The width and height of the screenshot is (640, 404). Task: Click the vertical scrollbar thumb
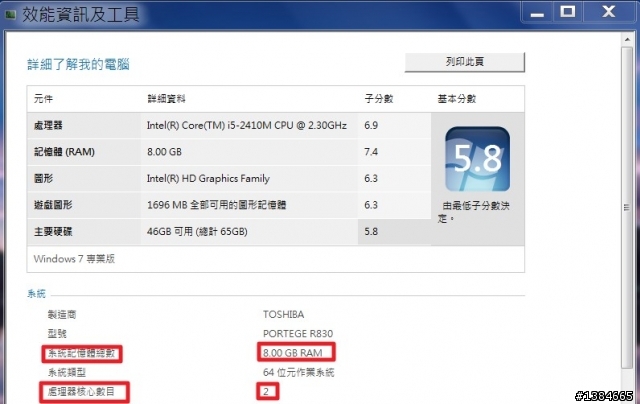(x=627, y=207)
